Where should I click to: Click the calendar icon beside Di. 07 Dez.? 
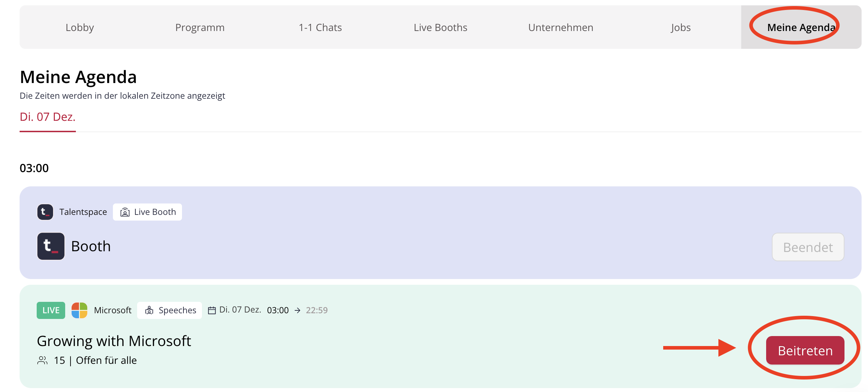coord(212,310)
